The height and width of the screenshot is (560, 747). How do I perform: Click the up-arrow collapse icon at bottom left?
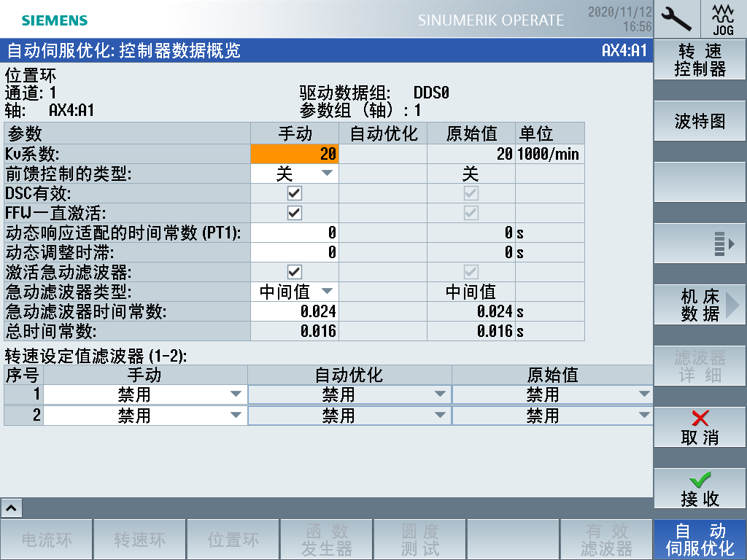pyautogui.click(x=13, y=507)
